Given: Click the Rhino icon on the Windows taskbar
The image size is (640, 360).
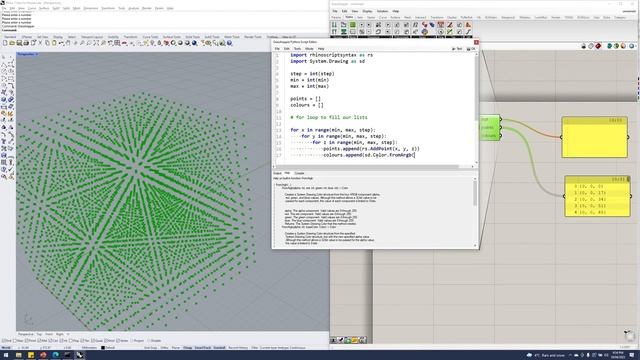Looking at the screenshot, I should [x=80, y=355].
